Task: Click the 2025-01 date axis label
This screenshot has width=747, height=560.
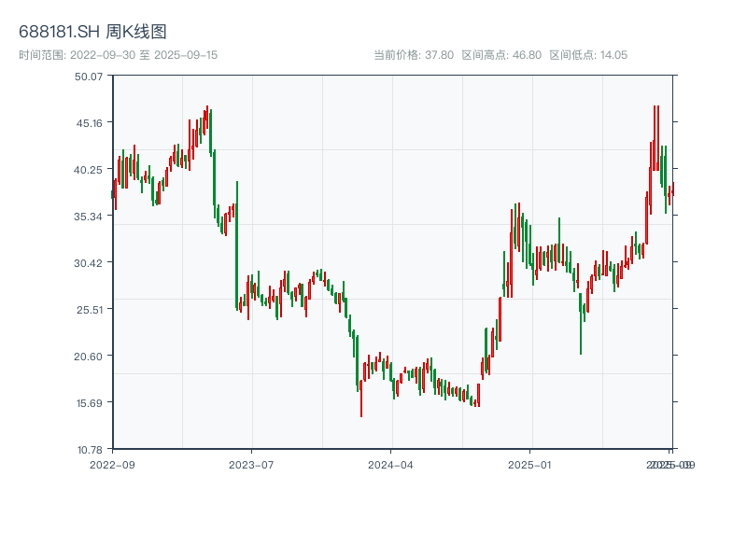Action: pos(530,464)
